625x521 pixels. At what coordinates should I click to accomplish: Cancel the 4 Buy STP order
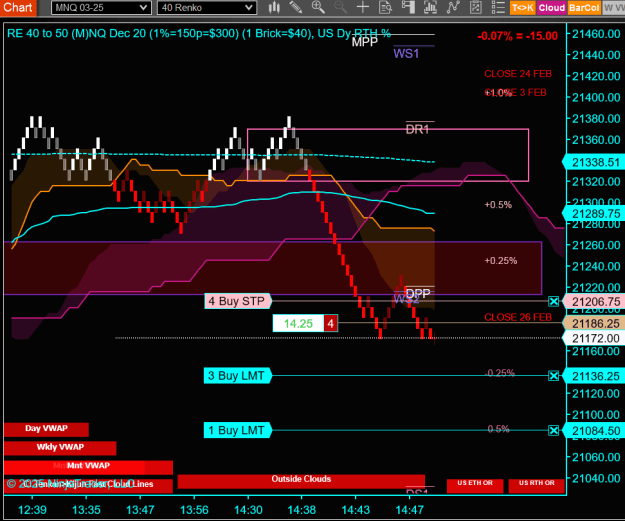tap(553, 302)
